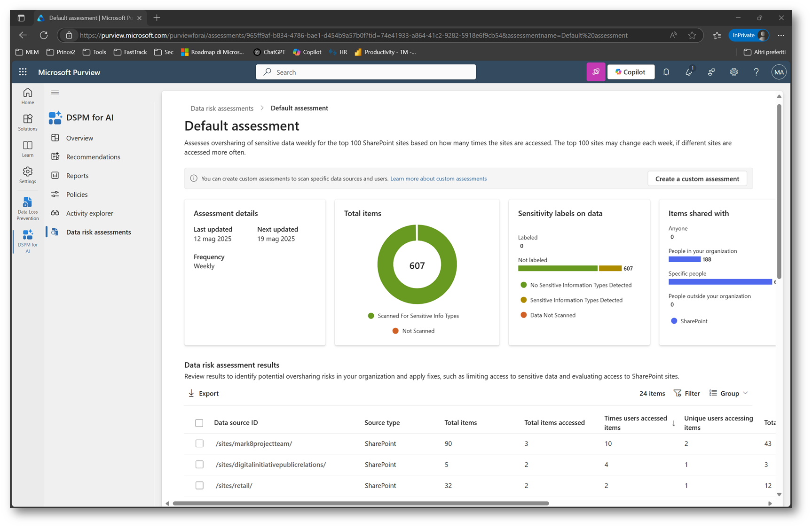Open the MEM bookmarks folder
The height and width of the screenshot is (528, 812).
[x=27, y=52]
